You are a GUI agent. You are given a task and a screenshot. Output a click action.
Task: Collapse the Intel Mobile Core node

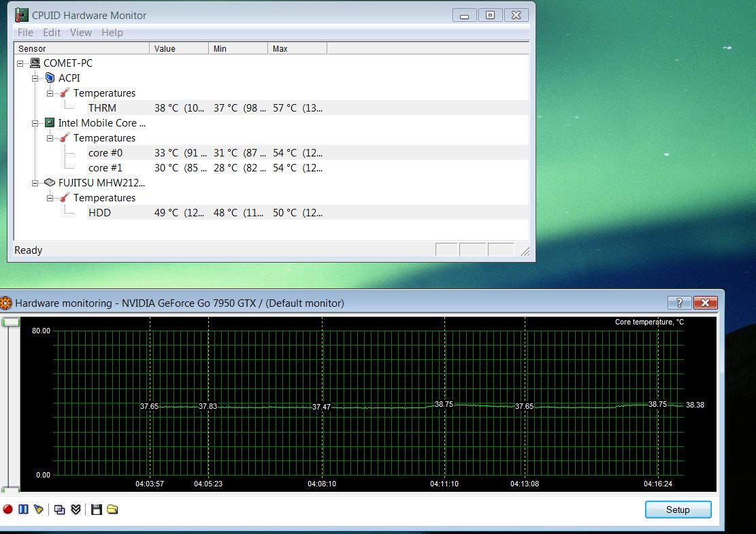tap(35, 123)
